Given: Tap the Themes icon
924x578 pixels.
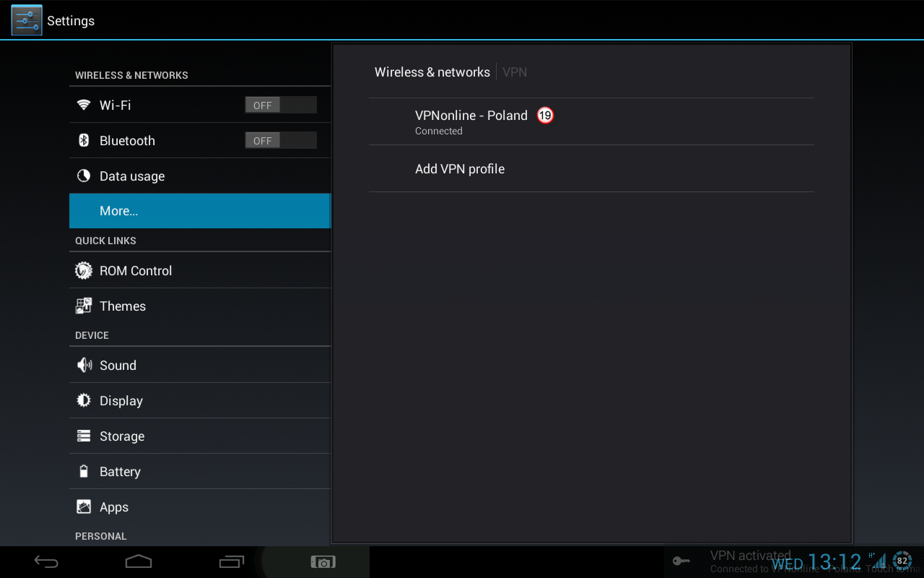Looking at the screenshot, I should tap(84, 306).
